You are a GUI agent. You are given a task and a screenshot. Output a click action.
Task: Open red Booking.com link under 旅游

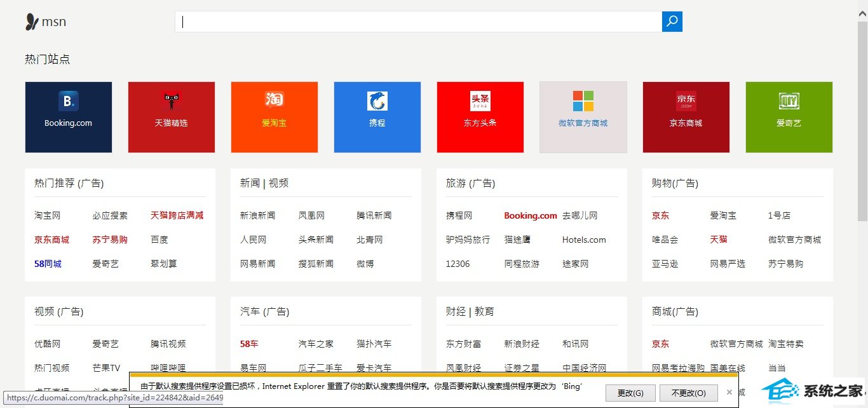pos(531,215)
